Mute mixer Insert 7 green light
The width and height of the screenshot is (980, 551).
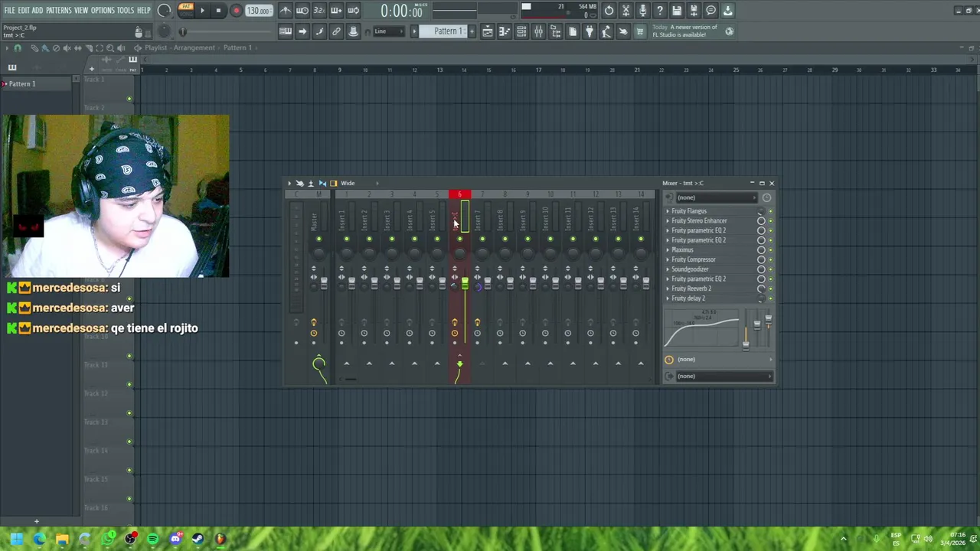[482, 240]
